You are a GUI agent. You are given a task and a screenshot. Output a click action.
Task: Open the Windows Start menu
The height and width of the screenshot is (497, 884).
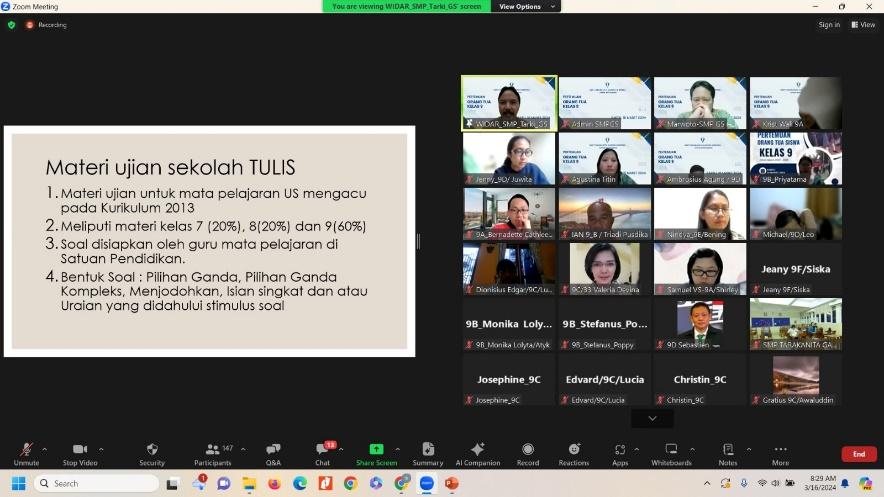(18, 483)
